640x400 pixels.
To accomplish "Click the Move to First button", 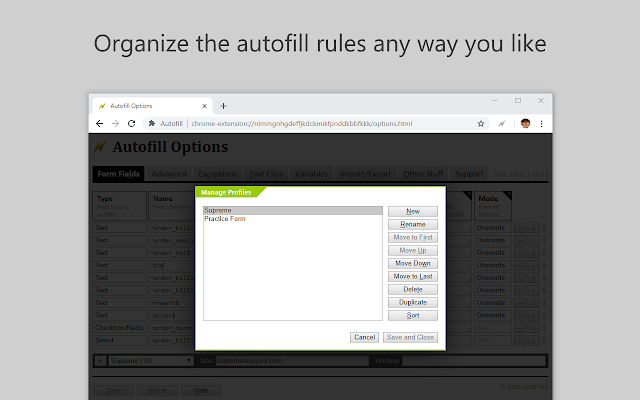I will tap(413, 238).
